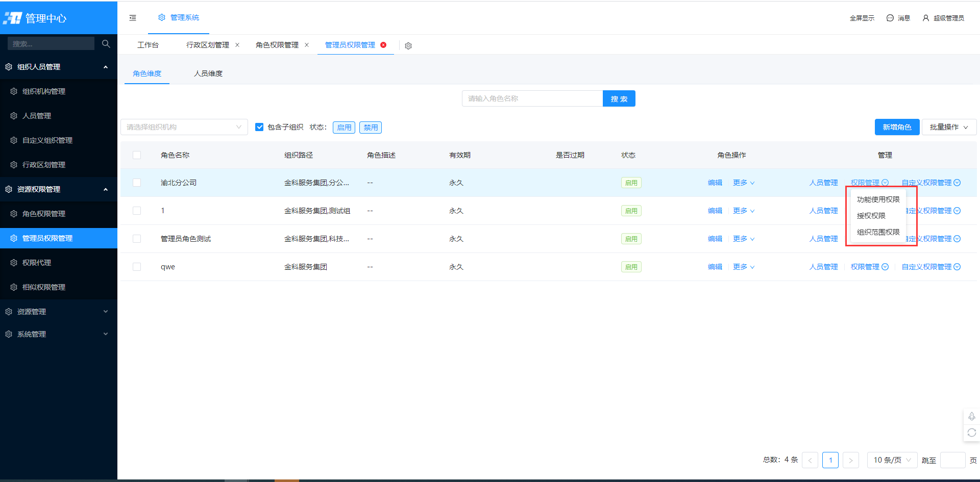Open 更多 dropdown in qwe row
This screenshot has width=980, height=482.
tap(744, 267)
